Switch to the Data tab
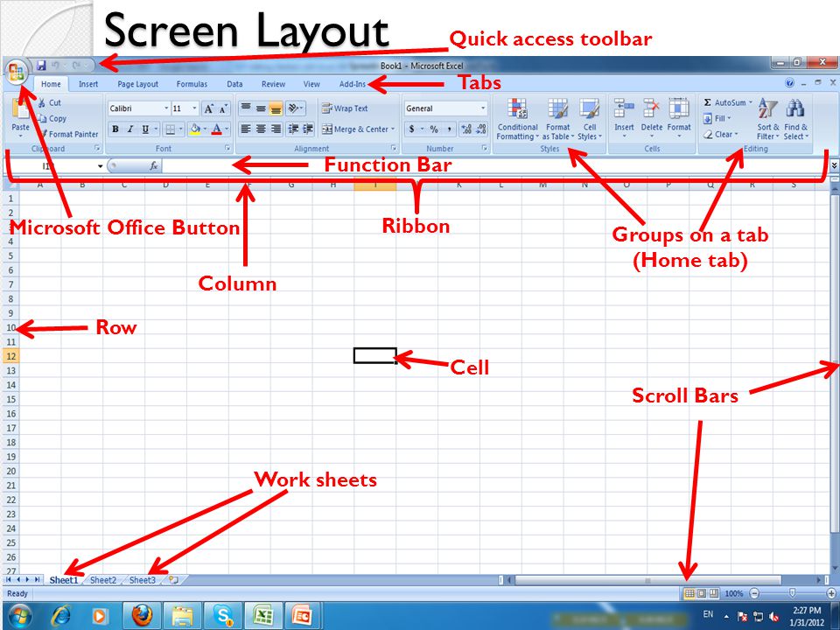This screenshot has height=630, width=840. (234, 84)
